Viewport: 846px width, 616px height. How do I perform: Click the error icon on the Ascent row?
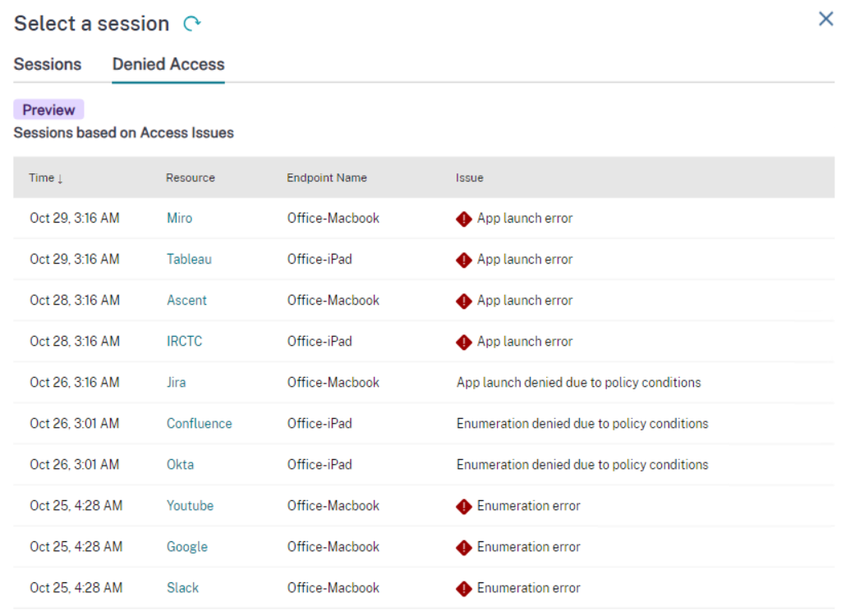coord(463,300)
